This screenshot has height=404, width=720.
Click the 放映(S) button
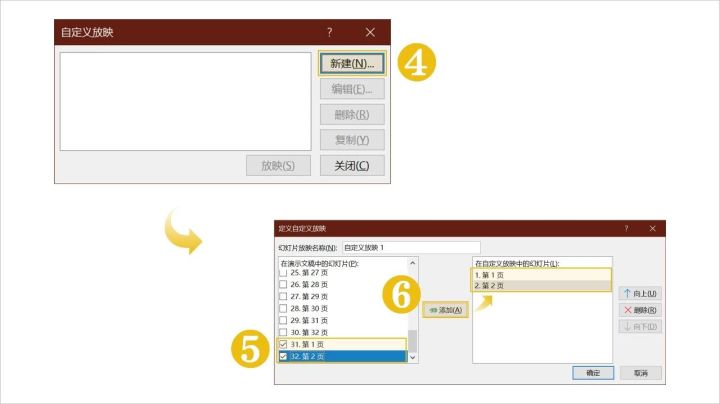[x=278, y=165]
